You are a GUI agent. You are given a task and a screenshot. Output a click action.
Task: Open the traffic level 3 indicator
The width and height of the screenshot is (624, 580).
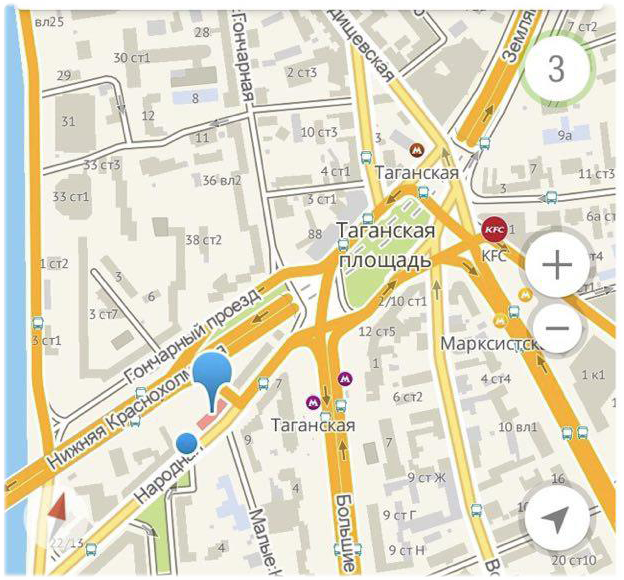[x=556, y=68]
